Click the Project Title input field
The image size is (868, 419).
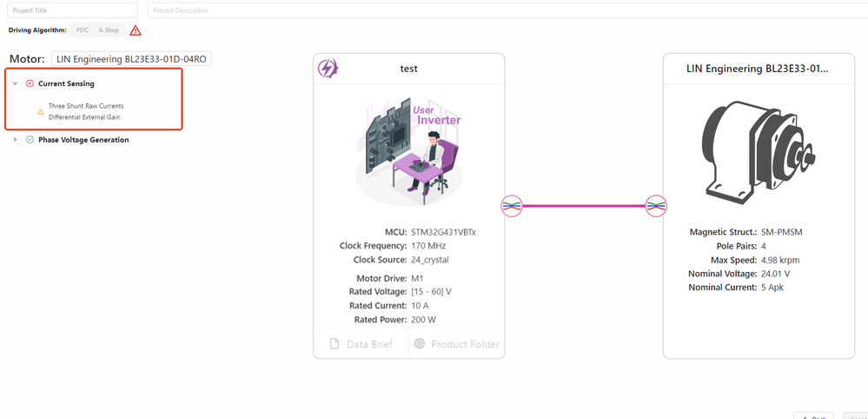[72, 10]
